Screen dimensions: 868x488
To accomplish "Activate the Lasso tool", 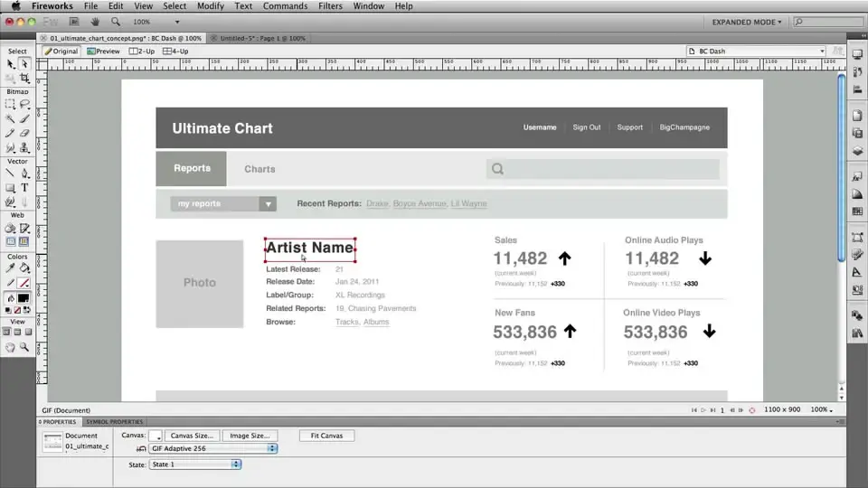I will pyautogui.click(x=24, y=105).
